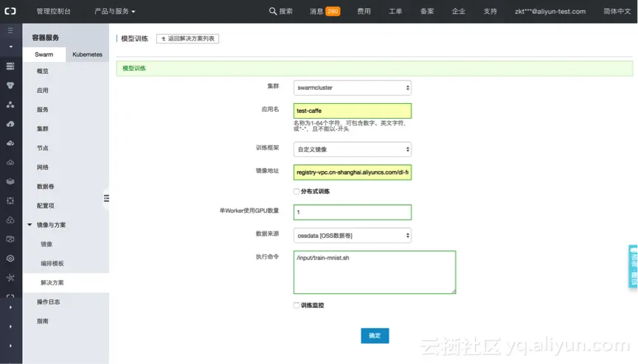638x364 pixels.
Task: Go to 集群 in the sidebar
Action: 42,128
